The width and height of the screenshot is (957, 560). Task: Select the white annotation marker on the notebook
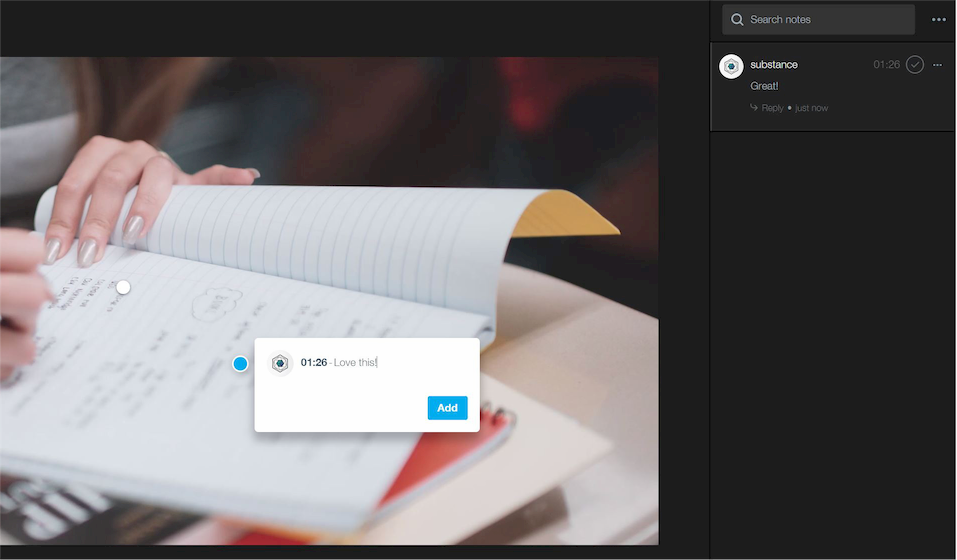tap(123, 287)
